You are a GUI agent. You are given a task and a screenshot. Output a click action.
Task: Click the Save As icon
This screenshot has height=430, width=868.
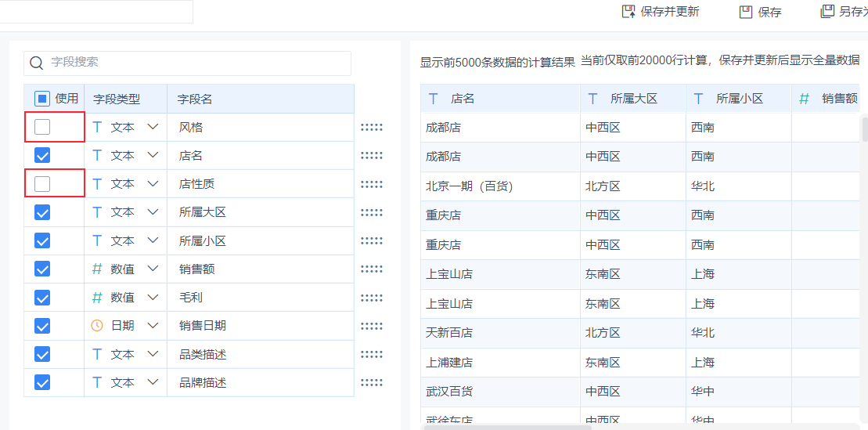tap(827, 12)
